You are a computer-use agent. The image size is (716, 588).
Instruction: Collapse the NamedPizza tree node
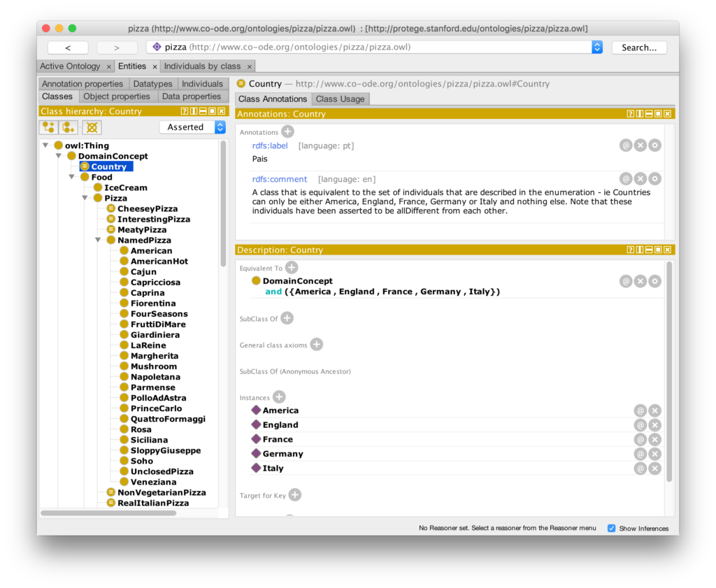(99, 241)
